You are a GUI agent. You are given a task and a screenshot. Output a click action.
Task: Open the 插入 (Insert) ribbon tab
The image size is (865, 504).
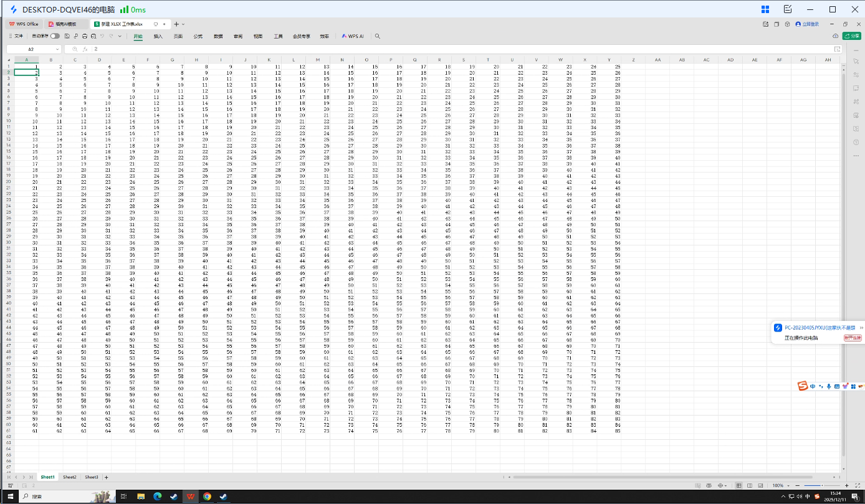[x=158, y=36]
